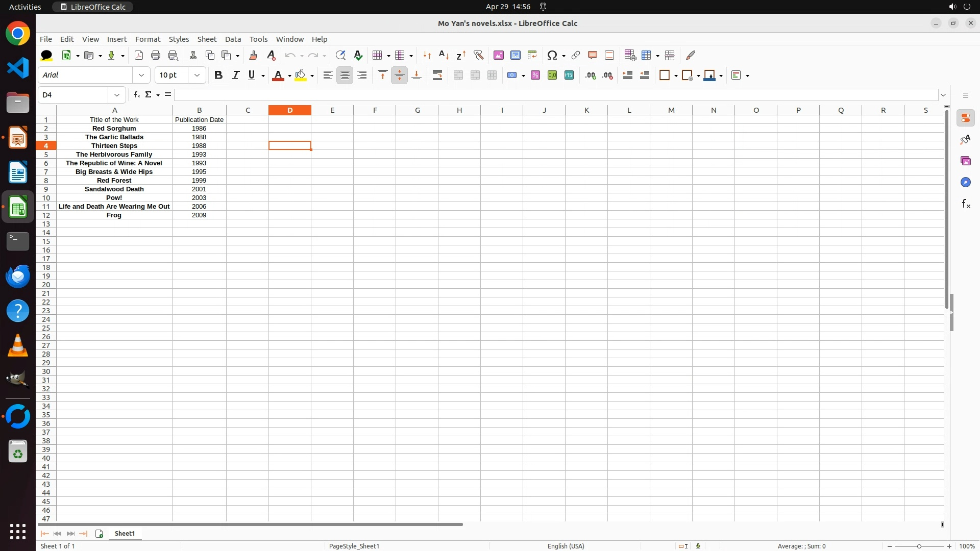Click the AutoFilter icon

(x=478, y=55)
